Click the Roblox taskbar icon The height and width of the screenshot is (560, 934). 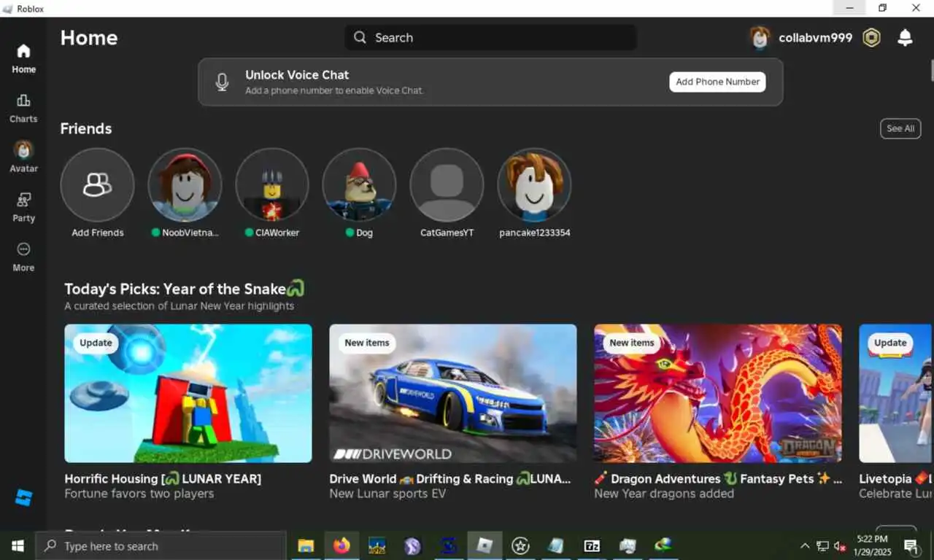pyautogui.click(x=485, y=545)
